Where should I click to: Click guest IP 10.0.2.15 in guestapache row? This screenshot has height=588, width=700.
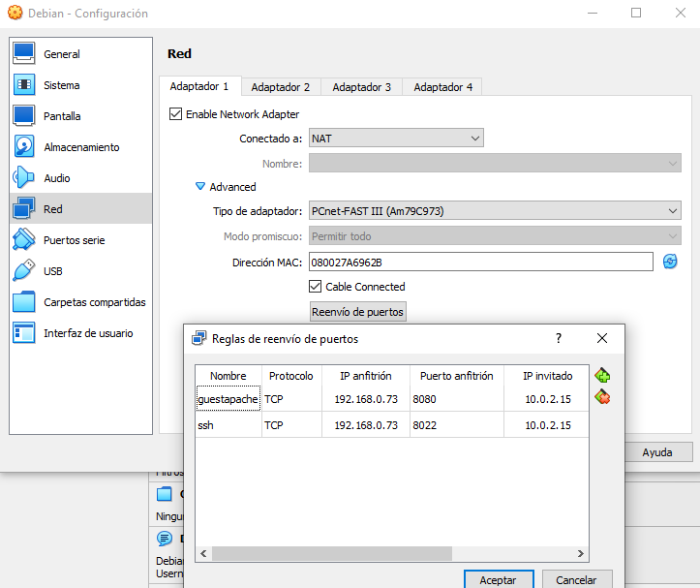(547, 398)
